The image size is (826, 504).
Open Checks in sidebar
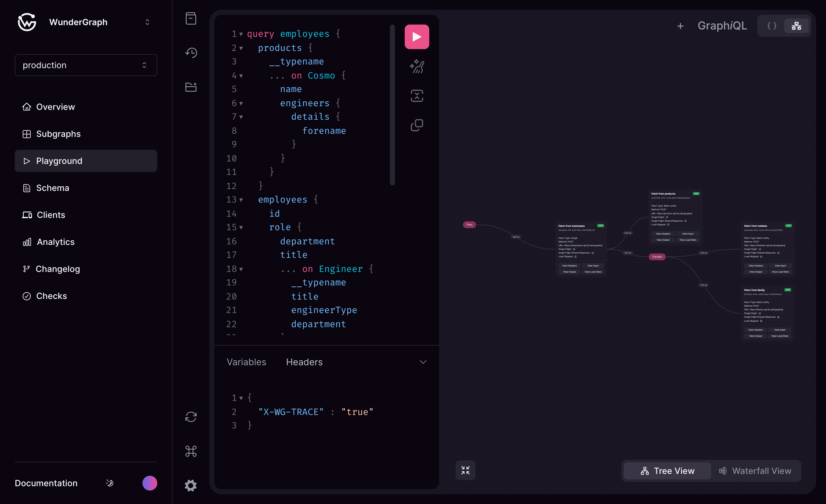86,296
